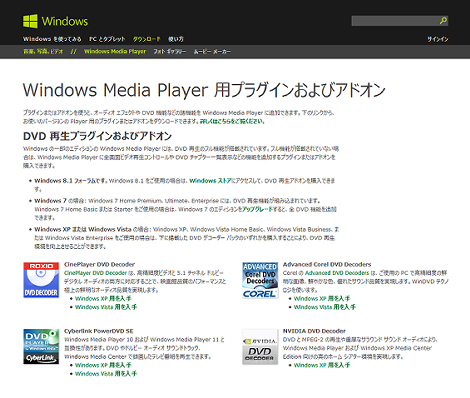Image resolution: width=470 pixels, height=398 pixels.
Task: Open the Advanced Corel DVD Decoders thumbnail
Action: [x=260, y=280]
